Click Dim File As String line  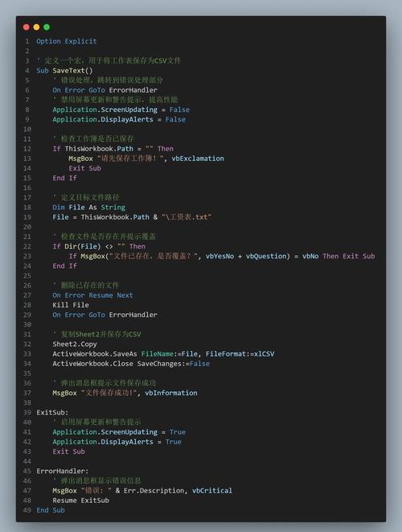pos(88,208)
